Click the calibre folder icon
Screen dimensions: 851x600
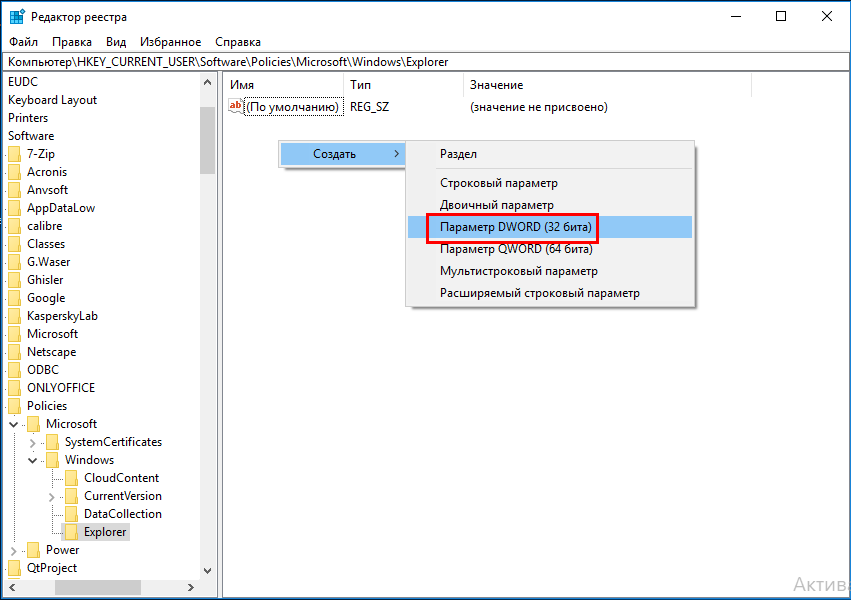[15, 226]
